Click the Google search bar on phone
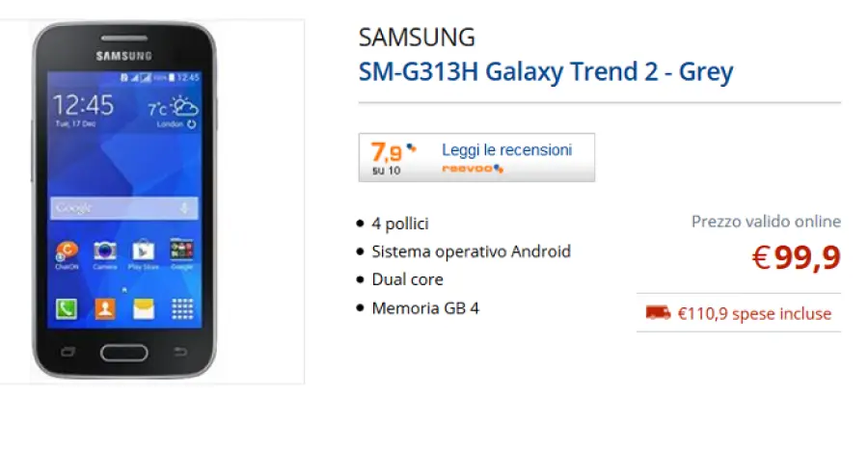This screenshot has height=450, width=868. point(116,207)
